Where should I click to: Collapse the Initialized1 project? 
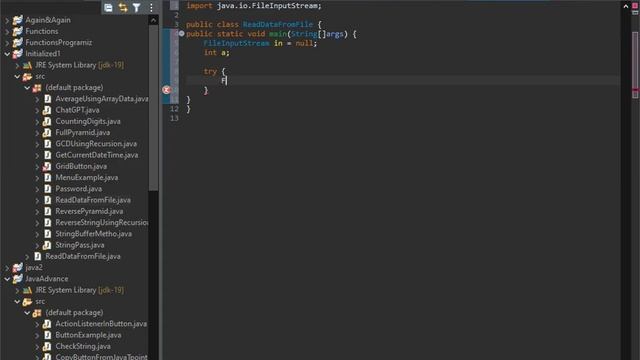(7, 54)
